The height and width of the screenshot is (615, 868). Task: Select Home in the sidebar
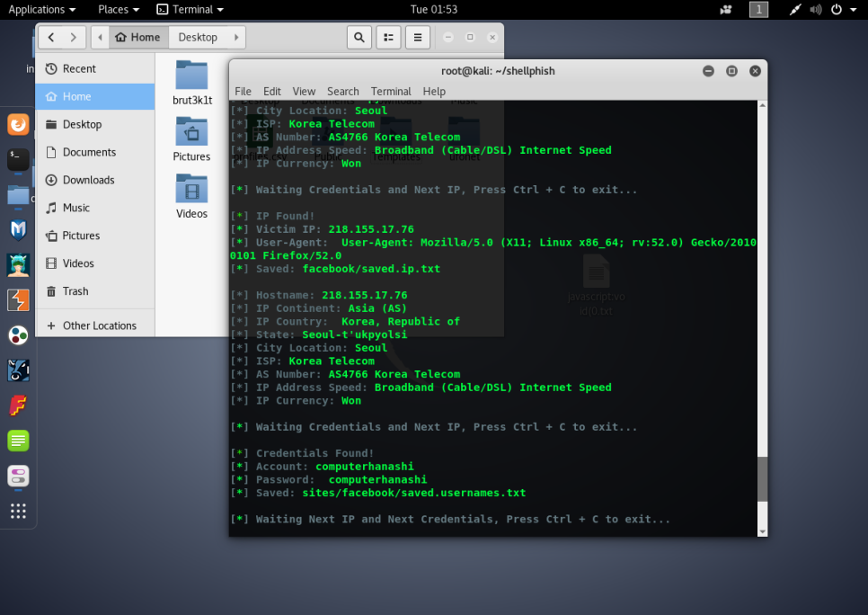(x=94, y=96)
